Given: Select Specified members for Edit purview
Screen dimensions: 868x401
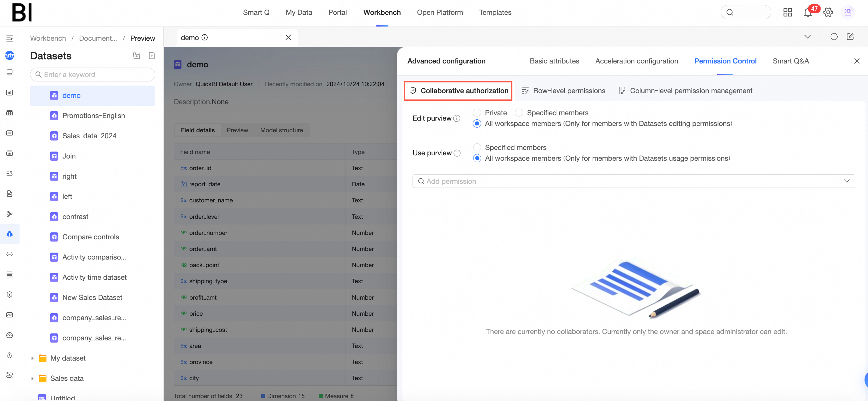Looking at the screenshot, I should tap(519, 112).
